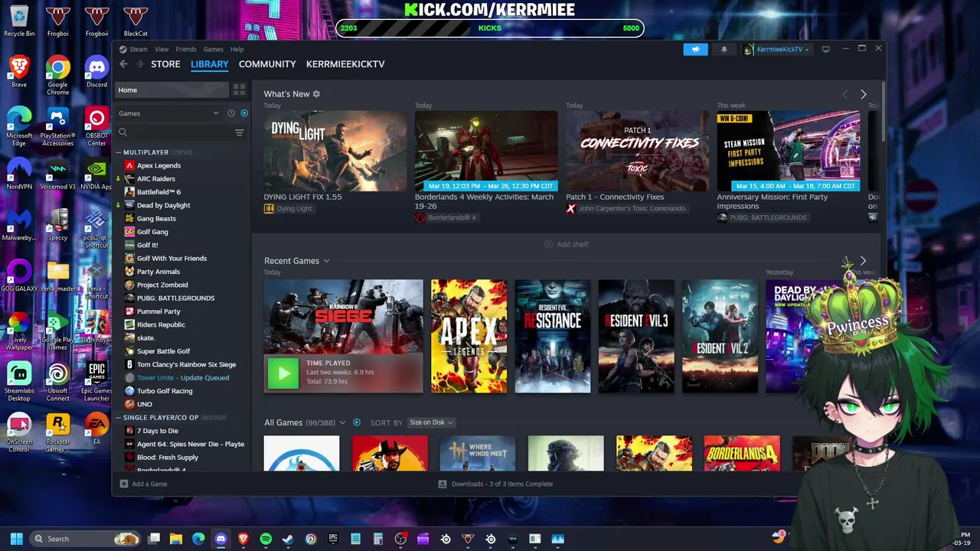Select the GOG GALAXY desktop icon
Viewport: 980px width, 551px height.
pyautogui.click(x=19, y=275)
